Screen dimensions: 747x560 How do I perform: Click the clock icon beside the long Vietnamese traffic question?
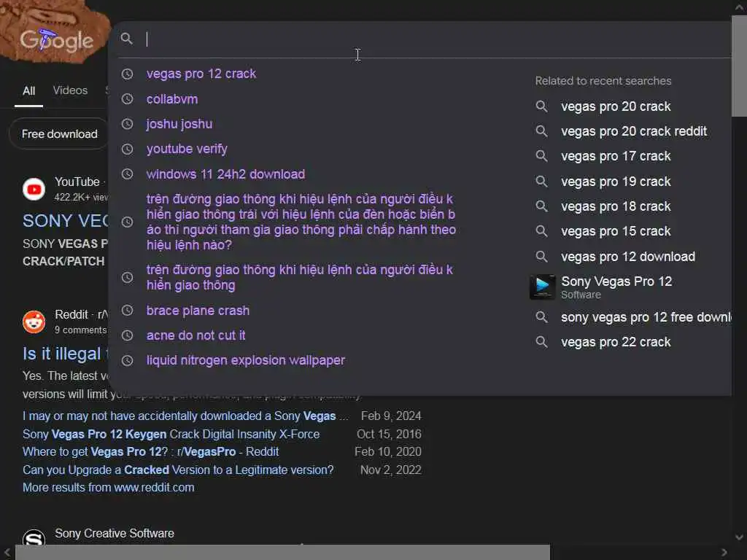coord(127,222)
